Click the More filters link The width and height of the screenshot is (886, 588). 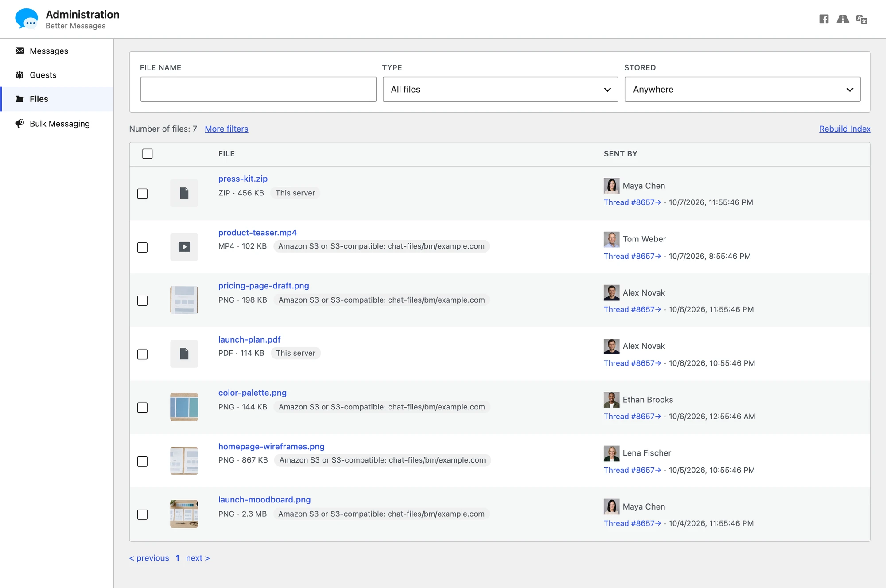(226, 129)
